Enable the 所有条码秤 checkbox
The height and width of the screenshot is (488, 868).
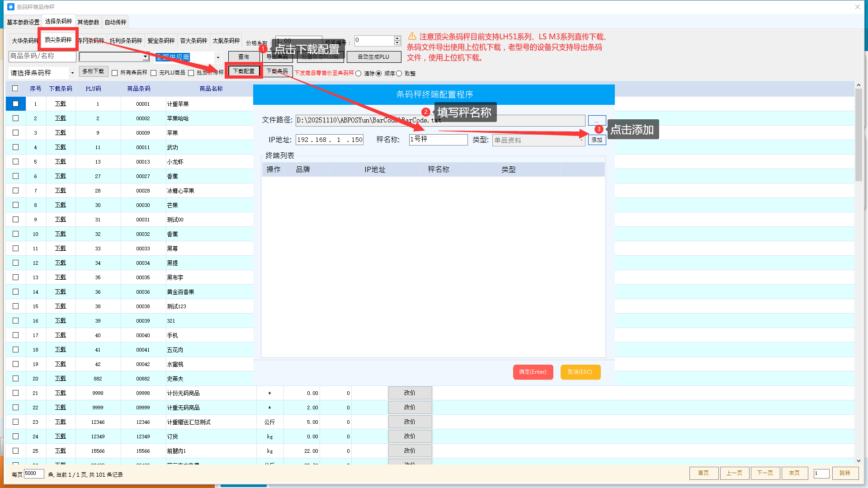[115, 73]
